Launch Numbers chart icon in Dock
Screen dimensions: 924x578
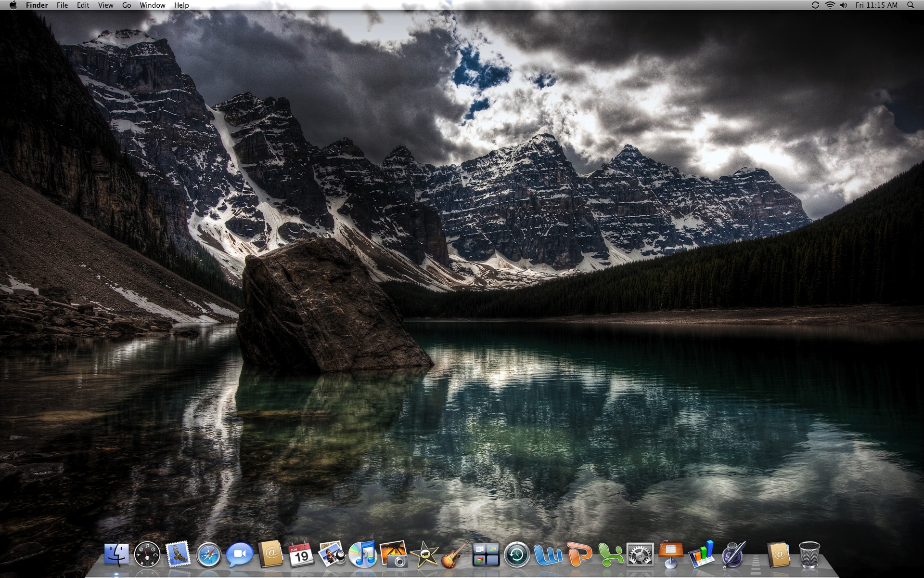(x=702, y=554)
